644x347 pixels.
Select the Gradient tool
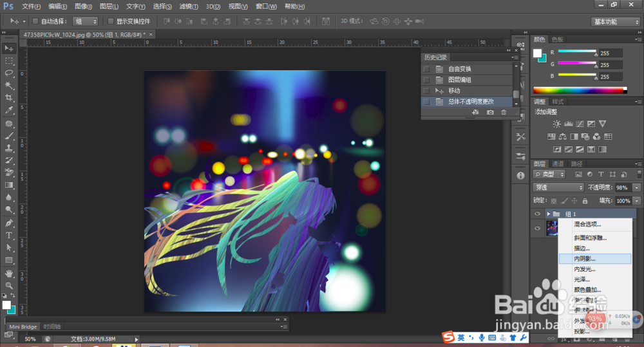[x=8, y=185]
